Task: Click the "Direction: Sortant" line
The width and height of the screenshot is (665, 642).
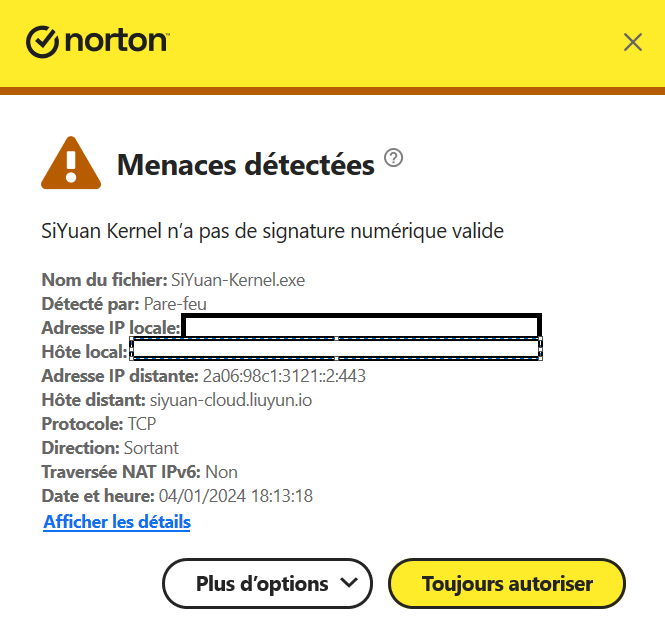Action: click(x=110, y=448)
